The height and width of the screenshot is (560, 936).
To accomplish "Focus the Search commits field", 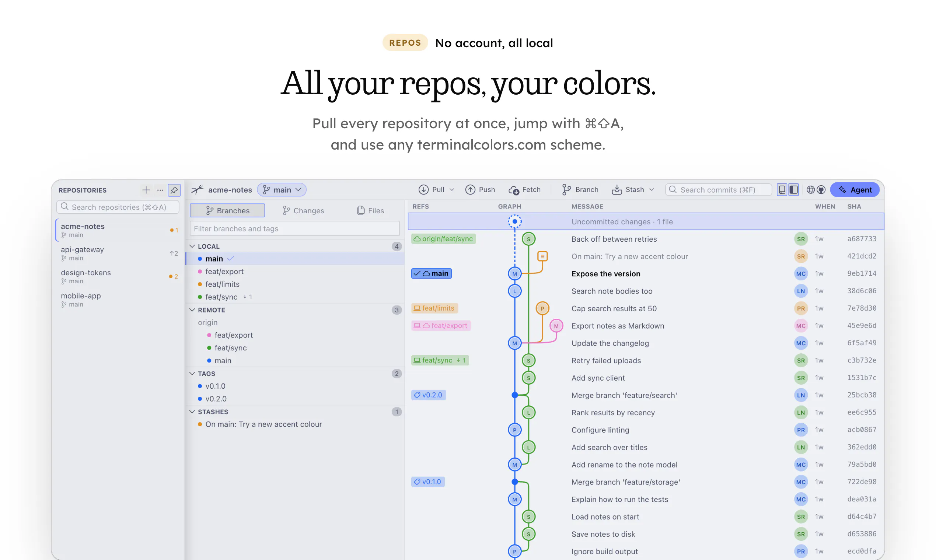I will coord(718,189).
